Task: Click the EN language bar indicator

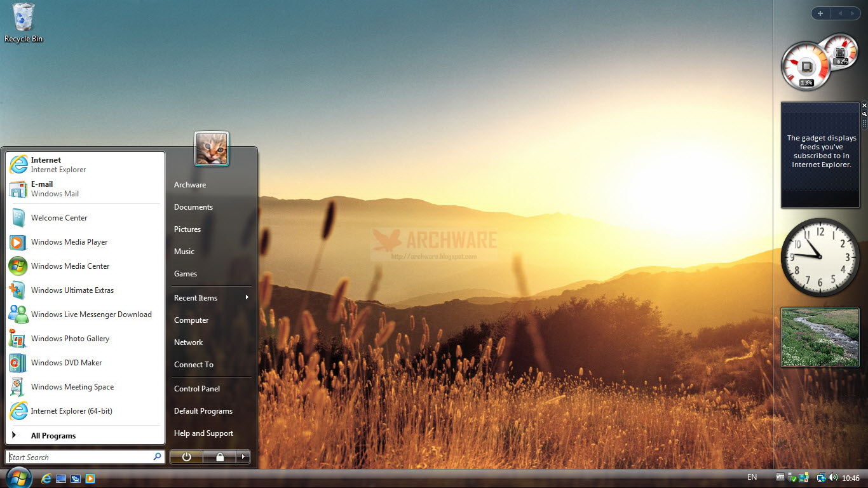Action: (x=752, y=477)
